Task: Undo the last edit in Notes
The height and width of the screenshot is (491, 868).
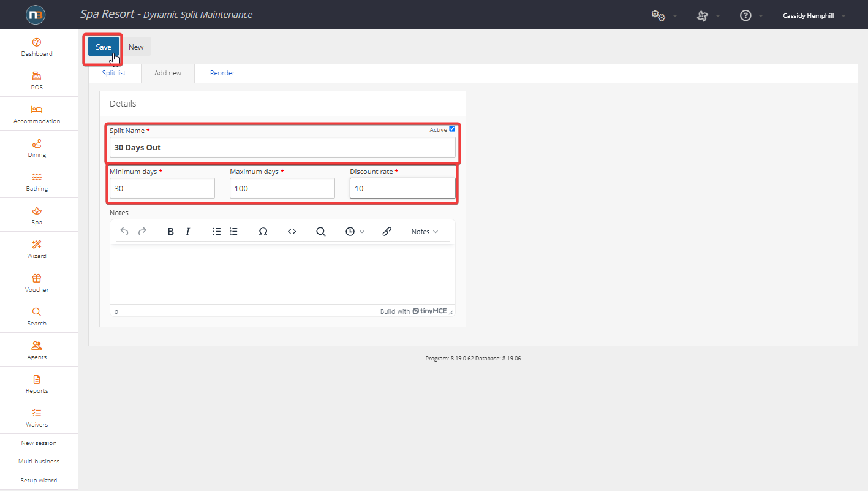Action: (124, 232)
